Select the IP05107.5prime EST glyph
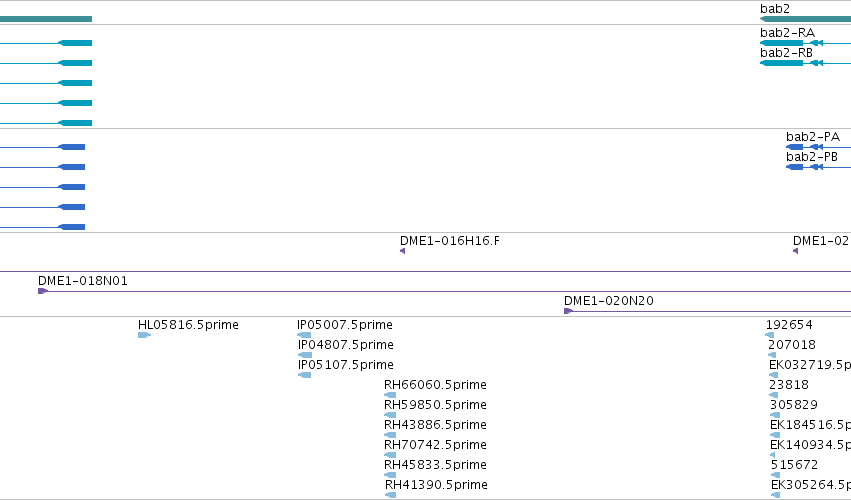The image size is (851, 500). click(x=304, y=375)
